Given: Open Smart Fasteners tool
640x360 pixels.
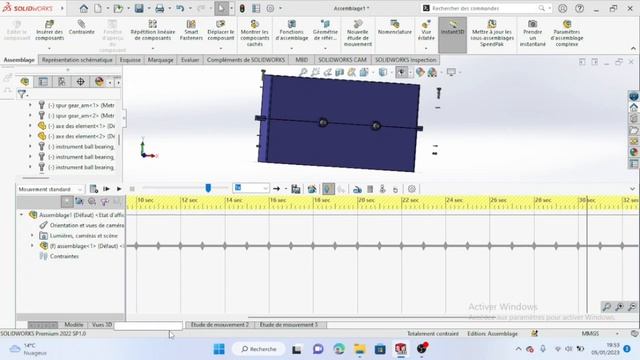Looking at the screenshot, I should point(191,30).
